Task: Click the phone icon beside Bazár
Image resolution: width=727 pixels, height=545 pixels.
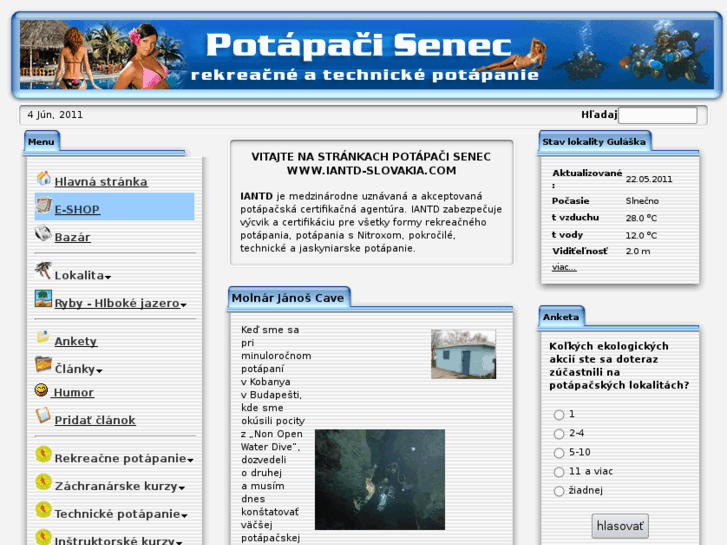Action: point(44,233)
